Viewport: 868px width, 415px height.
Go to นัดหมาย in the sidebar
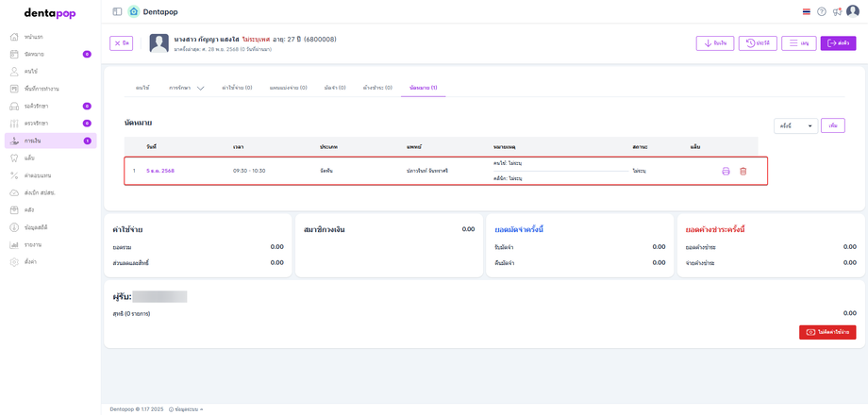[34, 54]
